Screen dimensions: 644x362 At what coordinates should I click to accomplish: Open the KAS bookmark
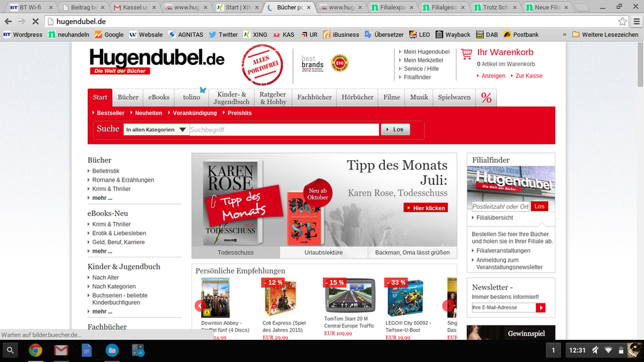pos(284,35)
